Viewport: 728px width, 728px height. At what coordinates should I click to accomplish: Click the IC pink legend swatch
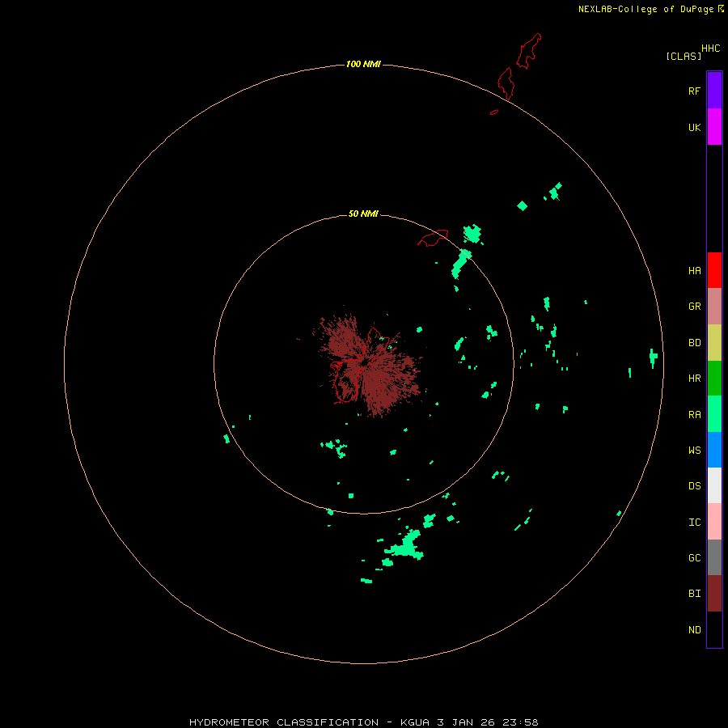[714, 522]
